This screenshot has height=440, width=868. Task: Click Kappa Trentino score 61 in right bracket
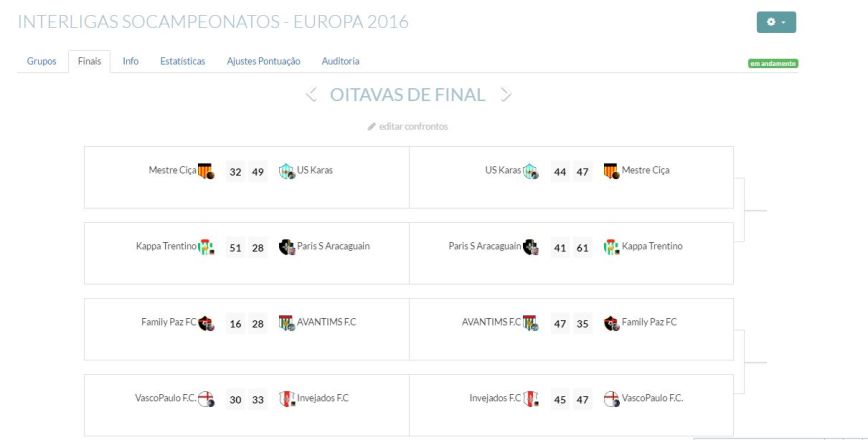point(582,248)
